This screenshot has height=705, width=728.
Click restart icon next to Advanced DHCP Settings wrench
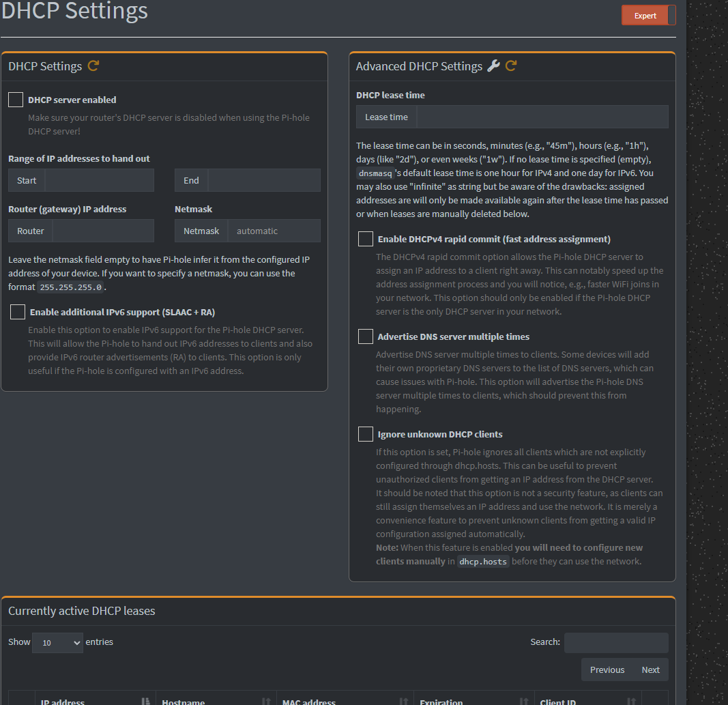(x=511, y=66)
